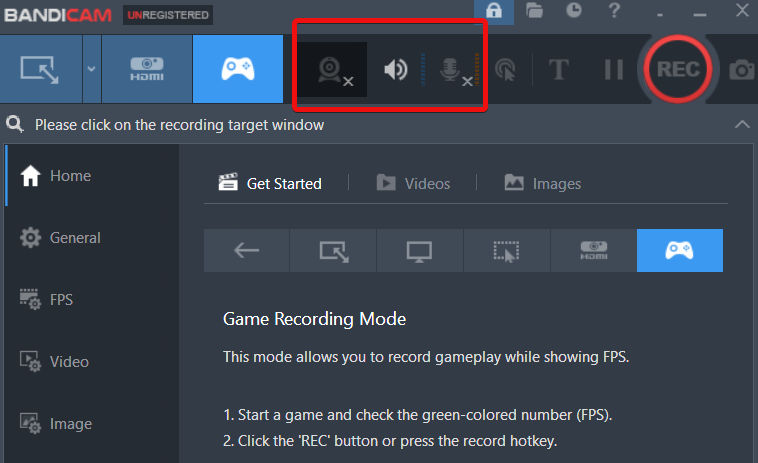The image size is (758, 463).
Task: Toggle the microphone icon
Action: click(x=454, y=71)
